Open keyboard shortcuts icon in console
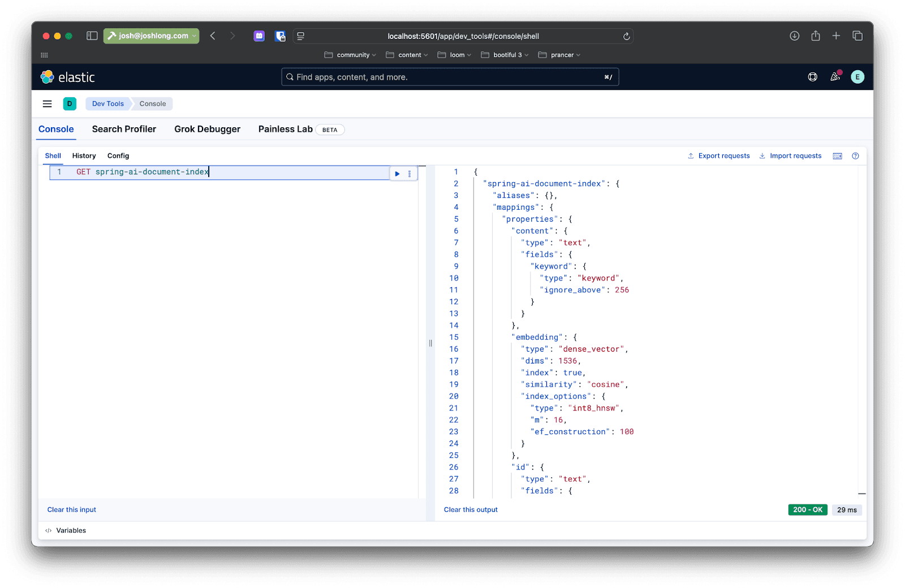The image size is (905, 588). (x=837, y=156)
